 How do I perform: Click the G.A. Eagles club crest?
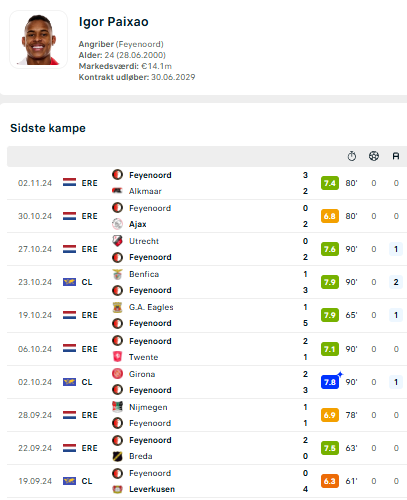pos(117,307)
